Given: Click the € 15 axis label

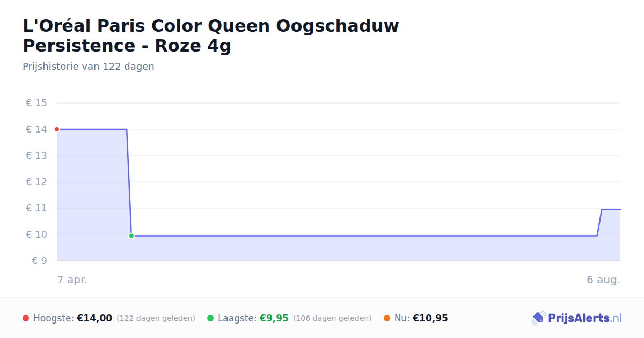Looking at the screenshot, I should click(36, 103).
